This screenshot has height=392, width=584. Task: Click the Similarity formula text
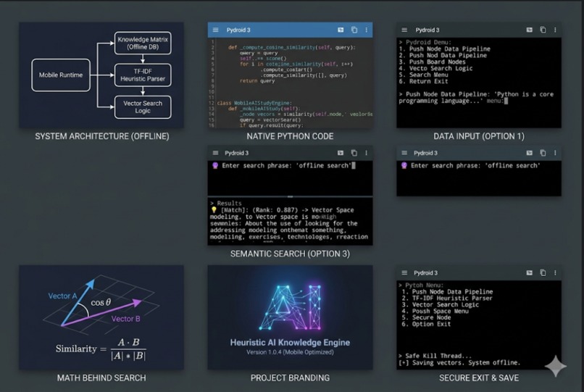pos(101,349)
